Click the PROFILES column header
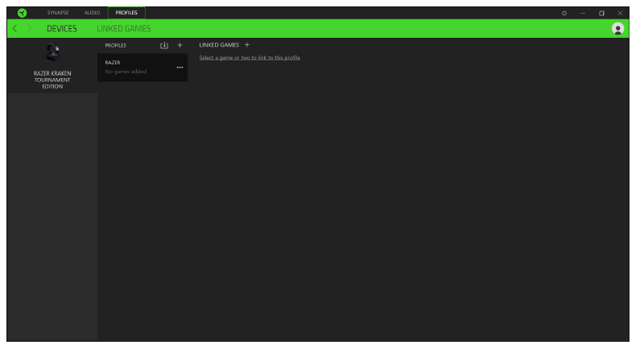The width and height of the screenshot is (644, 349). click(115, 45)
